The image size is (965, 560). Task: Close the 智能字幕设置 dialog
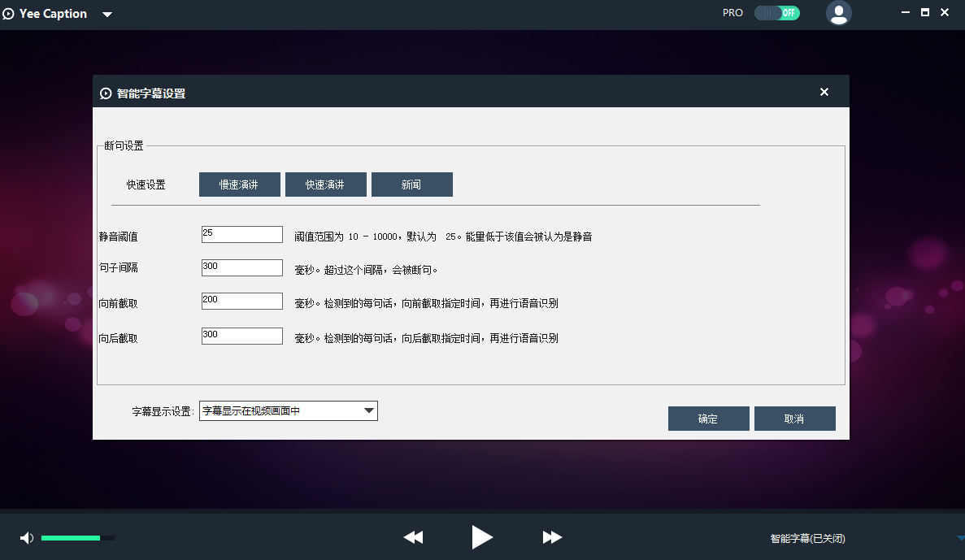[824, 92]
